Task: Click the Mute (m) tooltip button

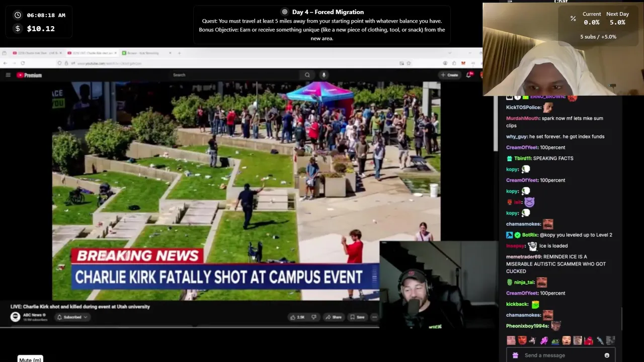Action: click(x=30, y=359)
